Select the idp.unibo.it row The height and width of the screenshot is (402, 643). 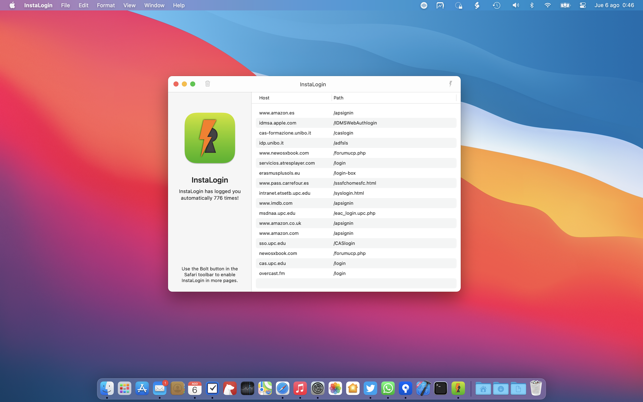pyautogui.click(x=356, y=143)
